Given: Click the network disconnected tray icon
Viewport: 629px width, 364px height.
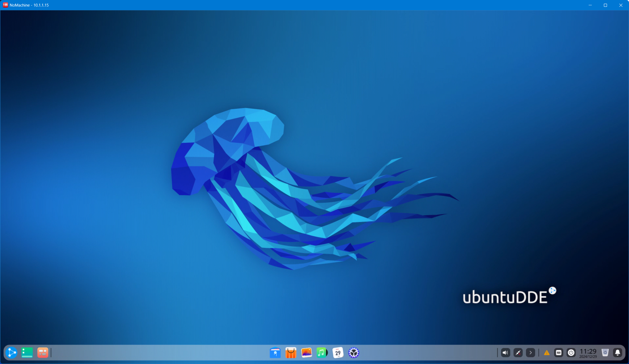Looking at the screenshot, I should (x=518, y=353).
